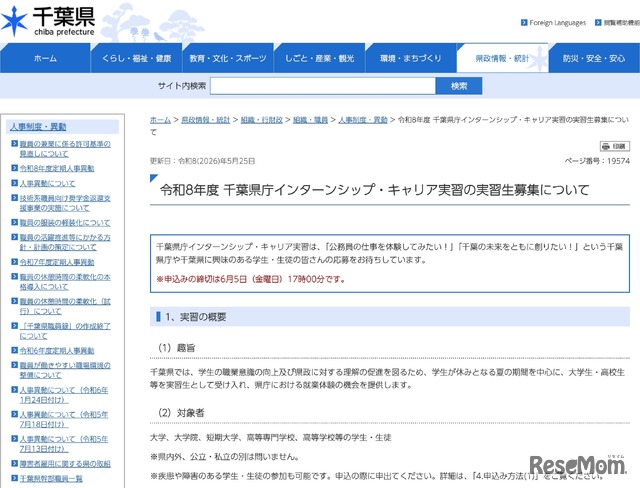Open the くらし・福祉・健康 tab
Viewport: 640px width, 488px height.
pyautogui.click(x=136, y=58)
